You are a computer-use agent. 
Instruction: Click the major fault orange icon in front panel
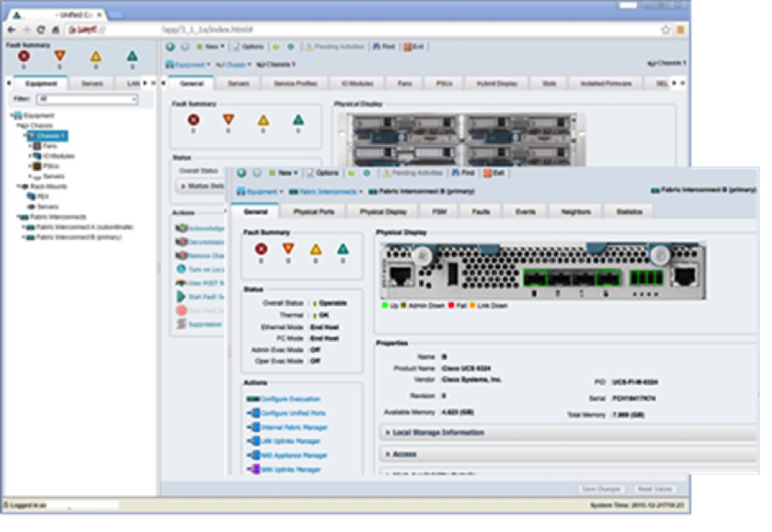tap(288, 248)
